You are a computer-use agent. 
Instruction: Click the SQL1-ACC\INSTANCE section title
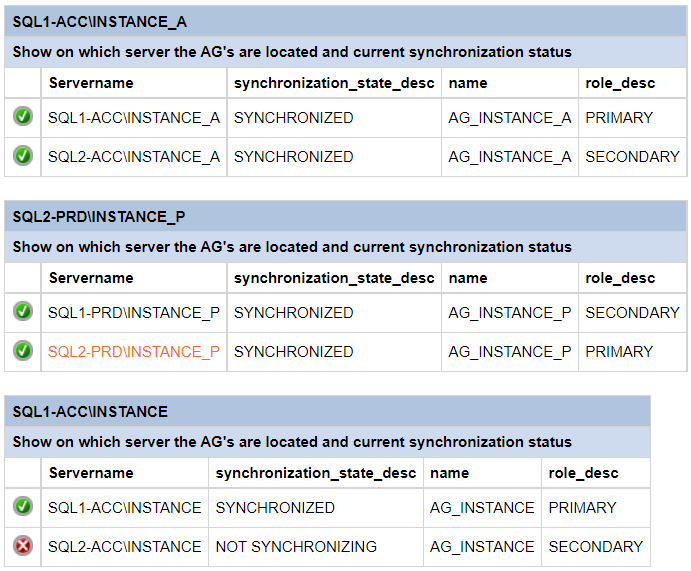tap(90, 411)
